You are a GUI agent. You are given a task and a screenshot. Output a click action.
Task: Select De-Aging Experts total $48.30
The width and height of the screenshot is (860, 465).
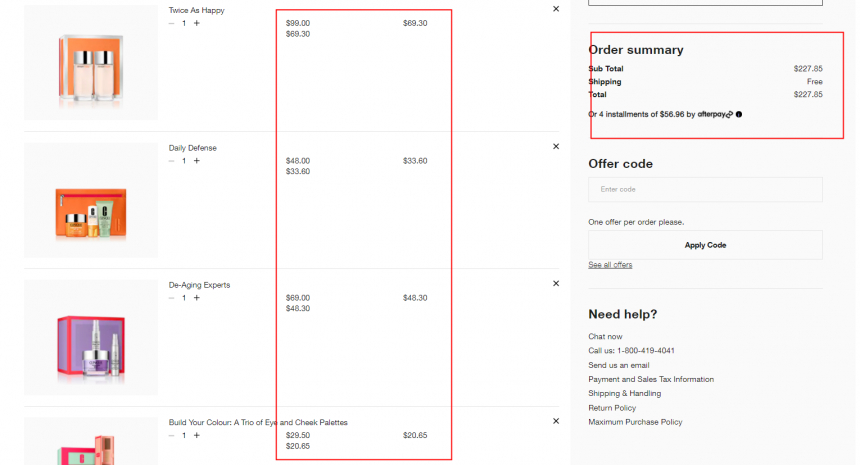415,298
